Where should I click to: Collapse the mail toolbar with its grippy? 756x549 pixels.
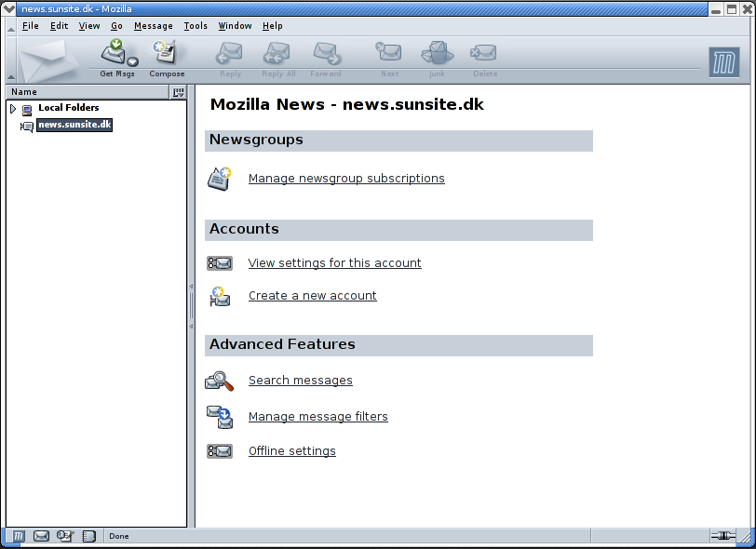pyautogui.click(x=10, y=60)
